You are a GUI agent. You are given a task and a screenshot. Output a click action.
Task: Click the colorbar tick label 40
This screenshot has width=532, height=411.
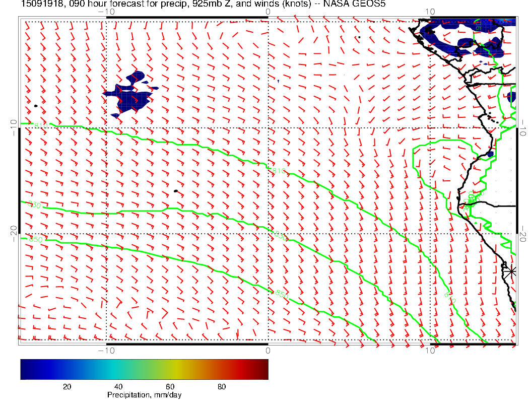(118, 387)
